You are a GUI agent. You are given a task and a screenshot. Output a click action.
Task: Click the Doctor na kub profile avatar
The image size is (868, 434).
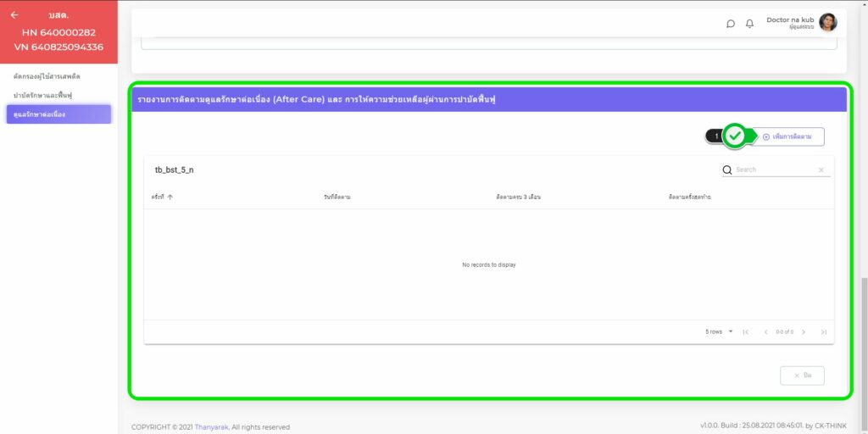pos(827,23)
